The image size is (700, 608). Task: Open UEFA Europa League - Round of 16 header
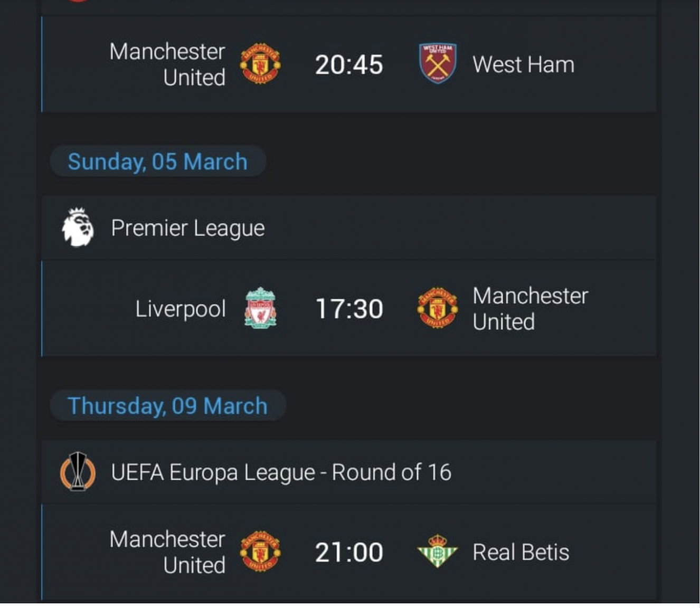349,472
